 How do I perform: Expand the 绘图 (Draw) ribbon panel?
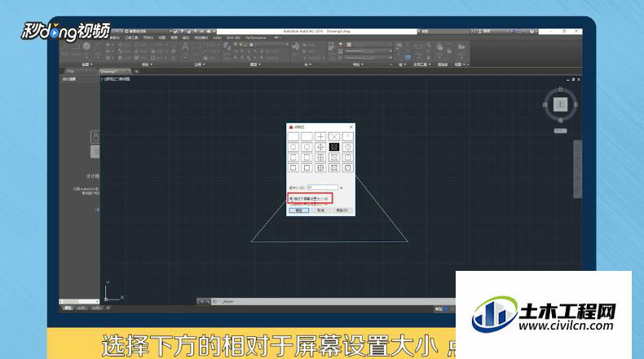(x=87, y=64)
